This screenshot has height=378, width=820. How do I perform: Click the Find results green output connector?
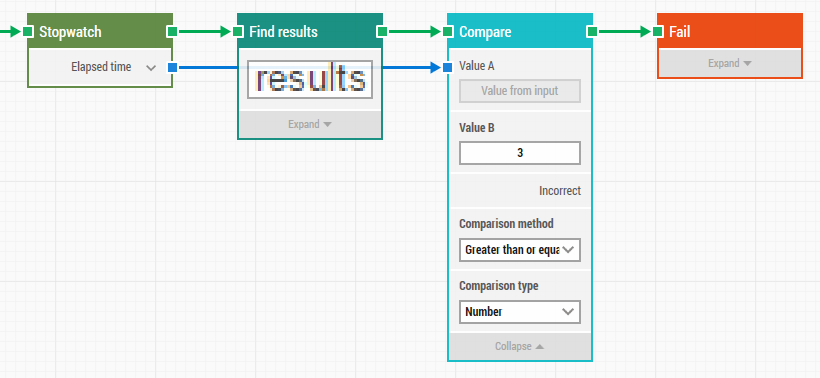pos(382,31)
